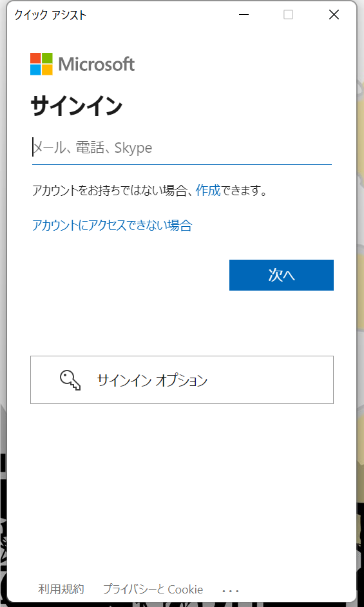
Task: Click the クイック アシスト window title
Action: (x=50, y=15)
